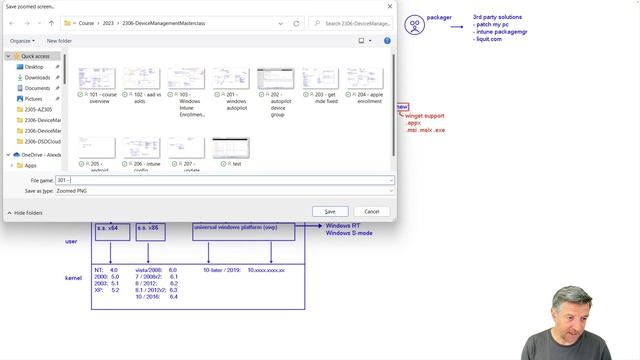Go back with the Back arrow
640x360 pixels.
(x=12, y=23)
